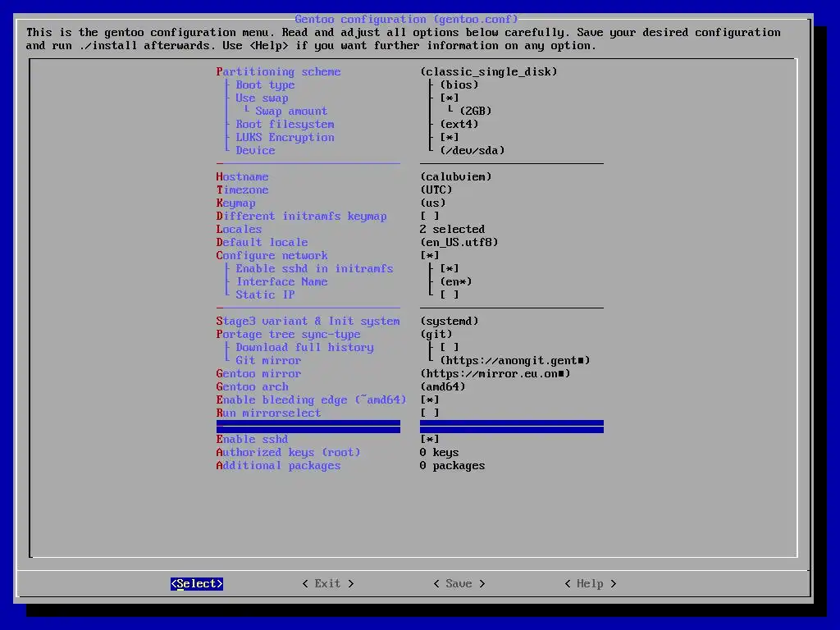Image resolution: width=840 pixels, height=630 pixels.
Task: Open the Default locale entry
Action: click(x=262, y=242)
